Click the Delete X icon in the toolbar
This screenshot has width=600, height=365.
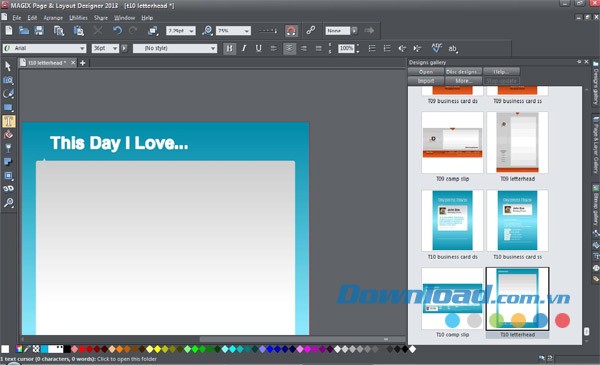pos(98,30)
